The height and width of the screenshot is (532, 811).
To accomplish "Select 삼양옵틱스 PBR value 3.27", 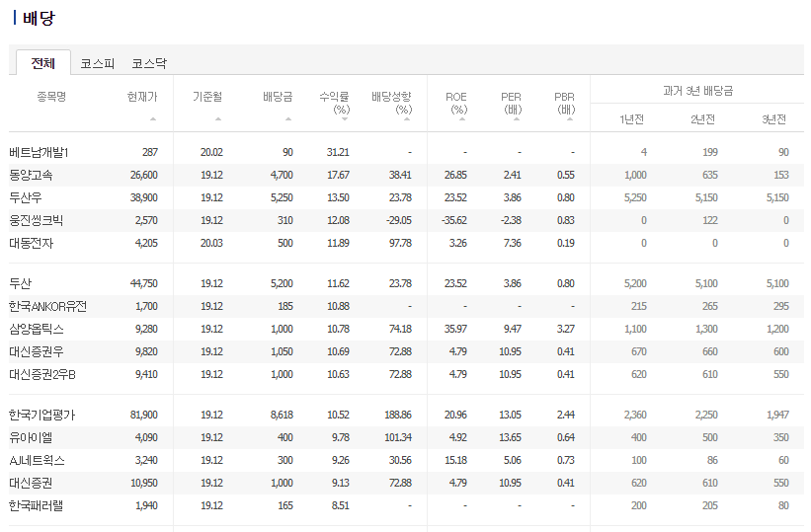I will coord(566,330).
